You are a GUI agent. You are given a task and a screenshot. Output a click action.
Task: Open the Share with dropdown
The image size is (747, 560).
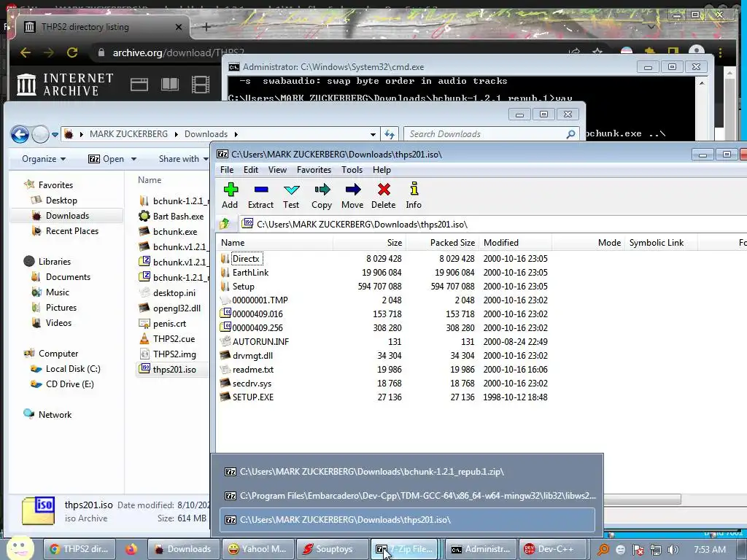[x=183, y=159]
